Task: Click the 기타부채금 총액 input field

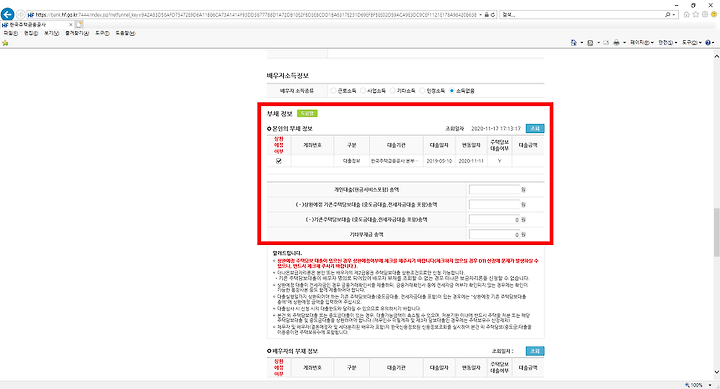Action: click(x=494, y=235)
